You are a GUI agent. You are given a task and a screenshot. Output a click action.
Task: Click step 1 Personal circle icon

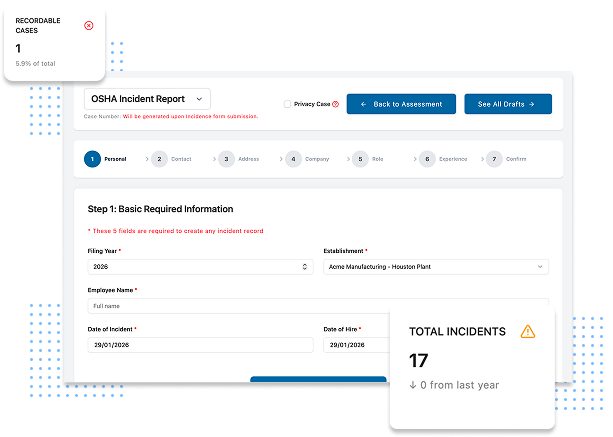[x=92, y=158]
